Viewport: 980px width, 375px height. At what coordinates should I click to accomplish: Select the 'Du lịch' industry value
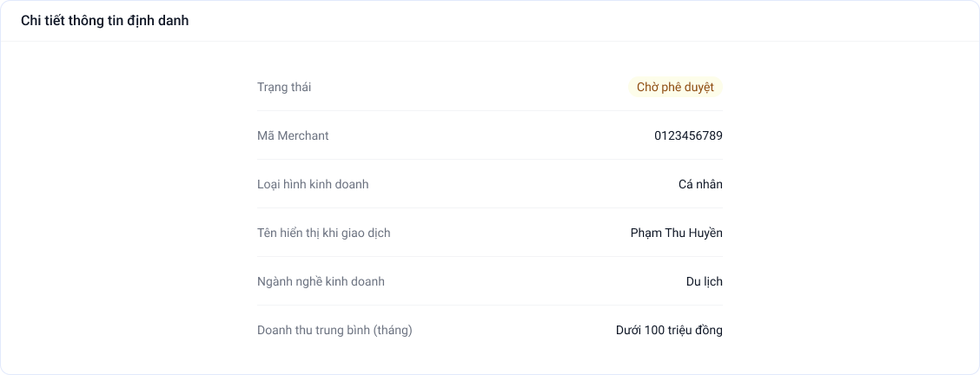[705, 281]
